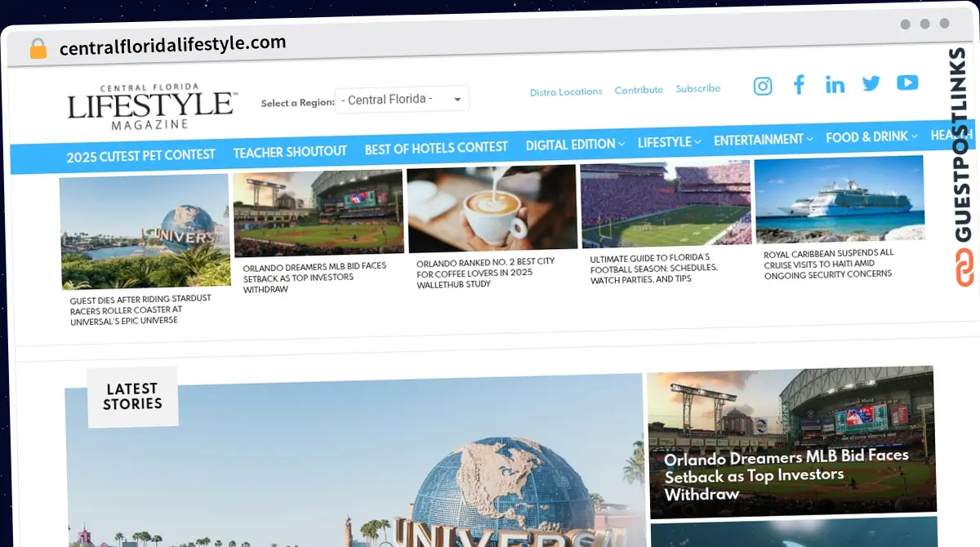
Task: Follow the Contribute link in header
Action: click(x=639, y=90)
